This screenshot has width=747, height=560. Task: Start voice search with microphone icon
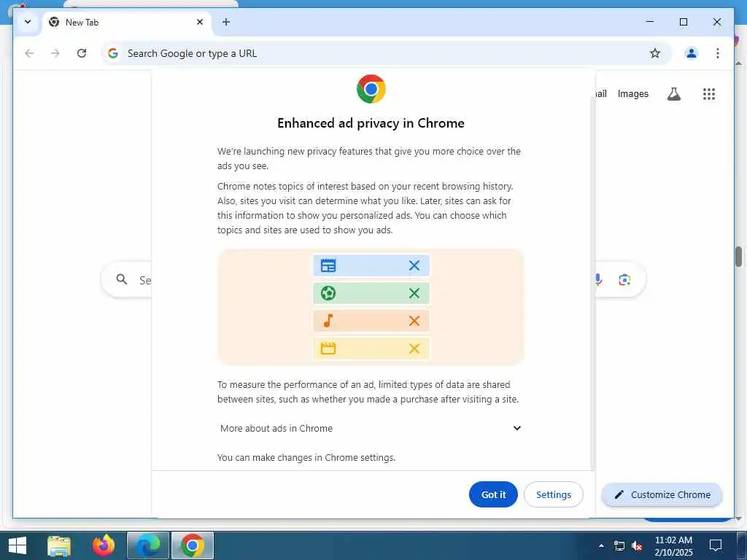(x=598, y=279)
